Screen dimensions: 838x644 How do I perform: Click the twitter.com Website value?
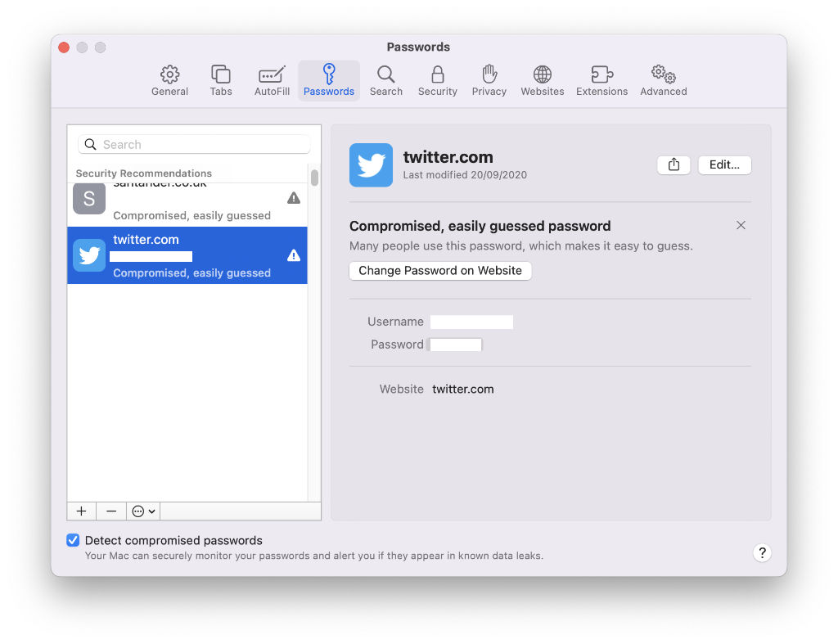463,389
